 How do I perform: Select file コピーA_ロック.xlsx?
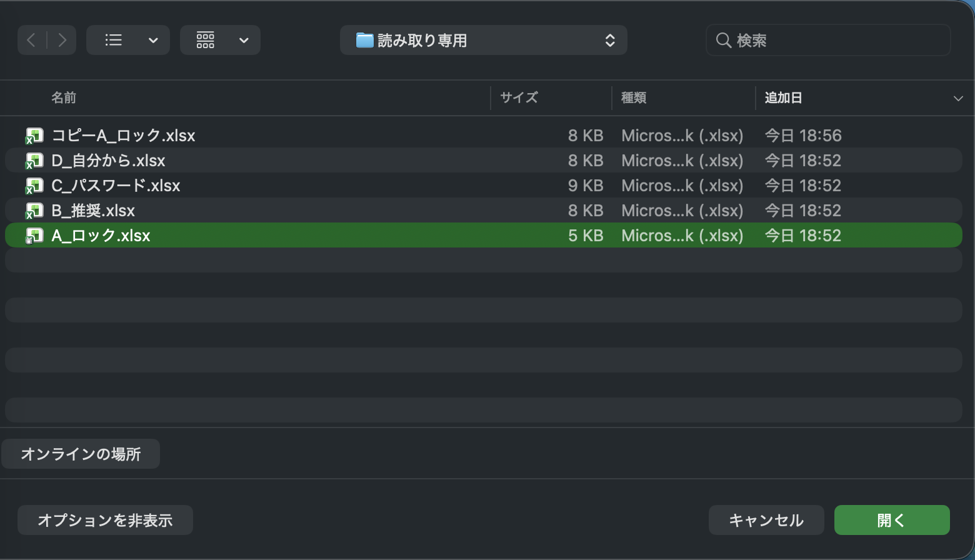point(483,136)
